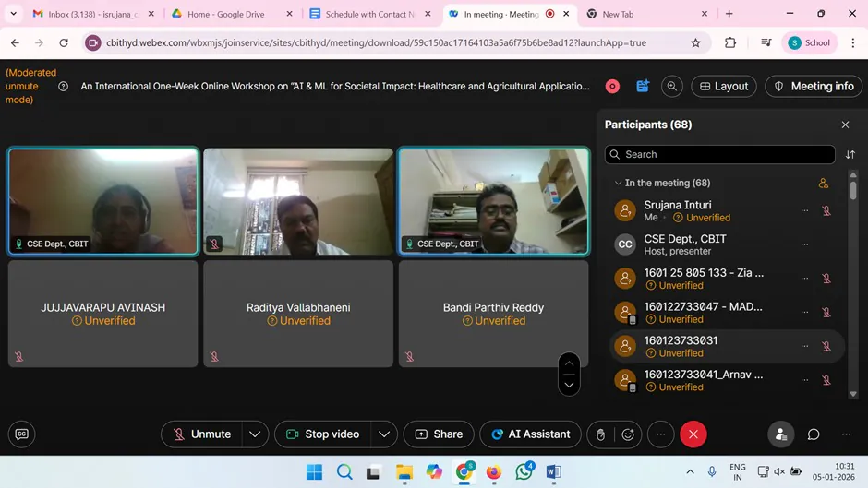868x488 pixels.
Task: Open the emoji reactions icon
Action: tap(628, 434)
